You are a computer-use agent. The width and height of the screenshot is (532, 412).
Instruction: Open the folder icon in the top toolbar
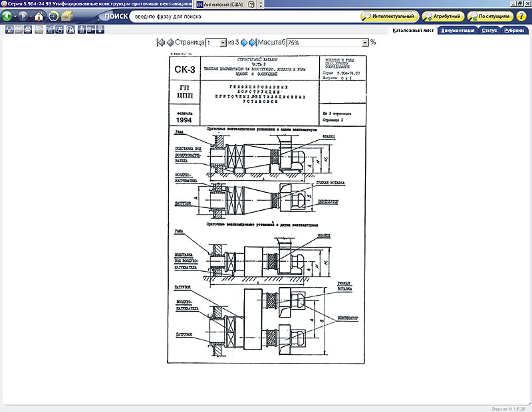click(x=68, y=16)
